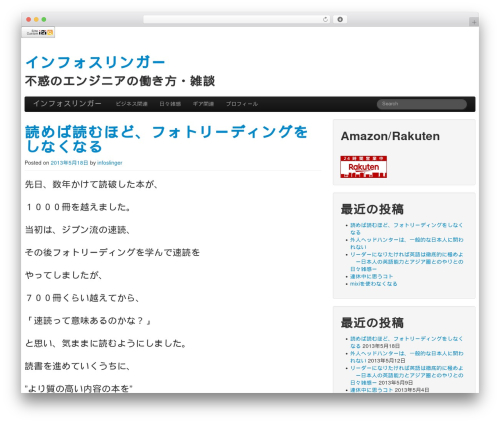Open post title 読めば読むほど、フォトリーディングをしなくなる
This screenshot has width=500, height=423.
click(x=166, y=139)
